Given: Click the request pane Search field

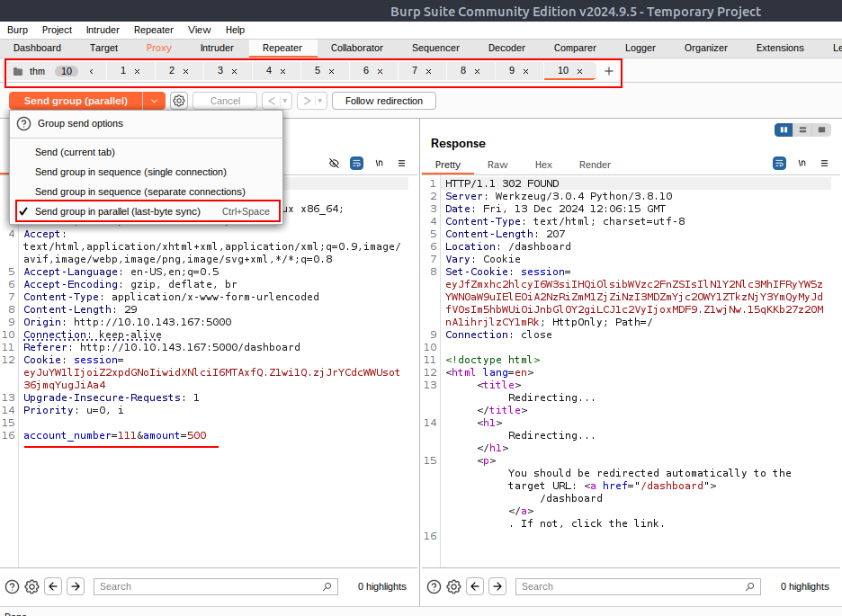Looking at the screenshot, I should (216, 586).
